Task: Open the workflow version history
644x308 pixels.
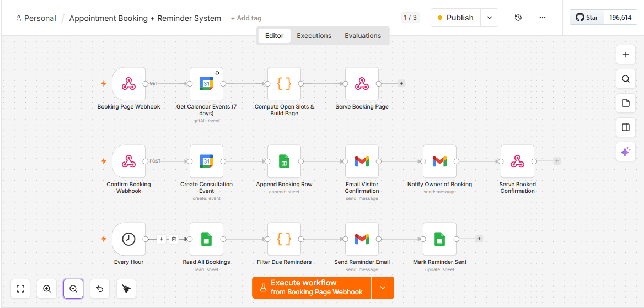Action: [518, 18]
